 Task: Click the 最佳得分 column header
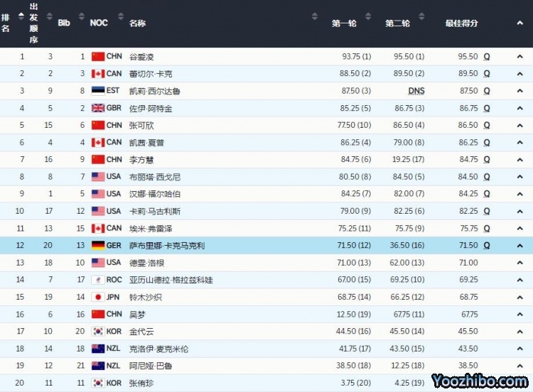(x=461, y=23)
